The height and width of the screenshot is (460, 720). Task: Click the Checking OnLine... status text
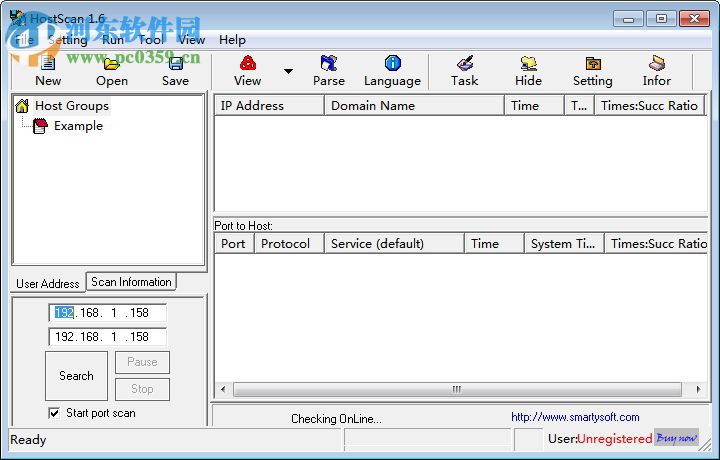336,419
